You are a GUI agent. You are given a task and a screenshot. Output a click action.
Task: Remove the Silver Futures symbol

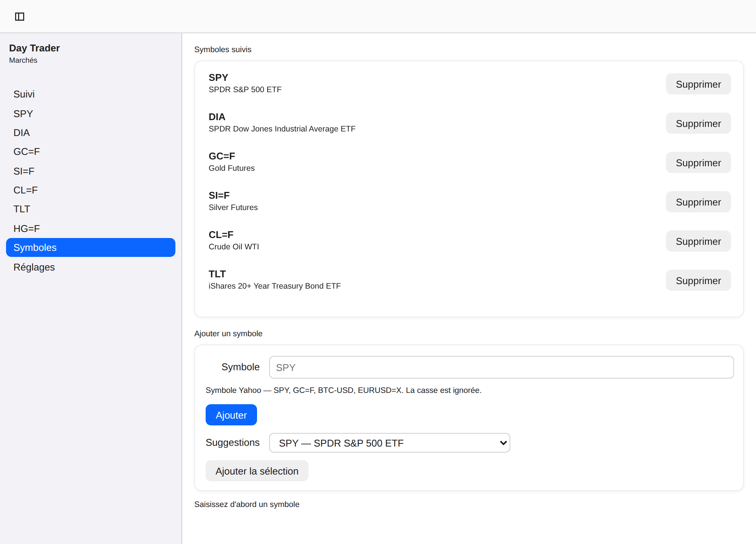coord(698,202)
